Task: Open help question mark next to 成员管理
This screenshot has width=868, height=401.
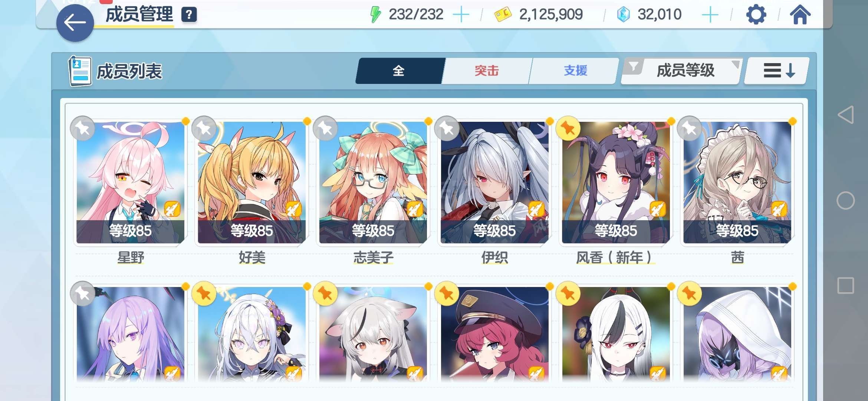Action: [x=189, y=14]
